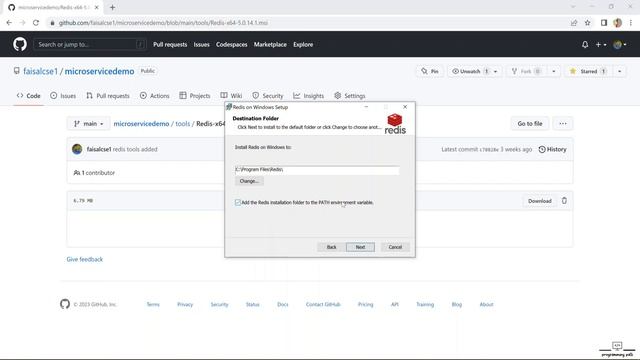Open the Docs footer link
The width and height of the screenshot is (640, 360).
[282, 304]
